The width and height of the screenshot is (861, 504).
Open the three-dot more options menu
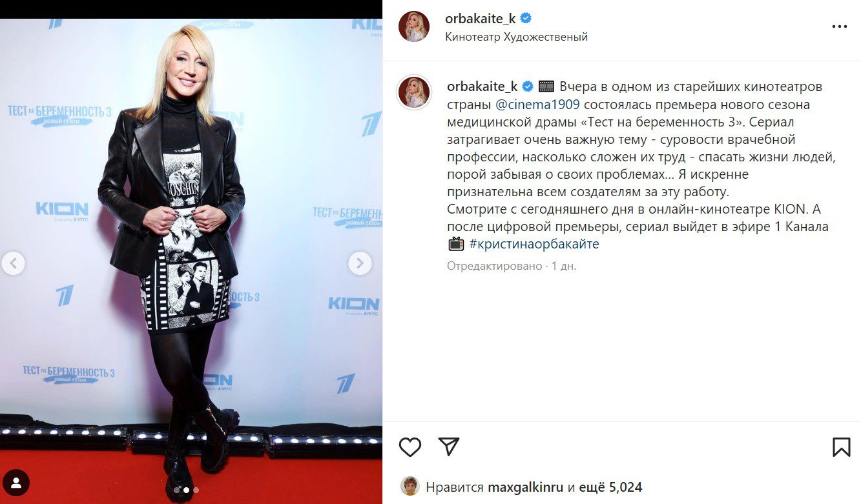839,27
